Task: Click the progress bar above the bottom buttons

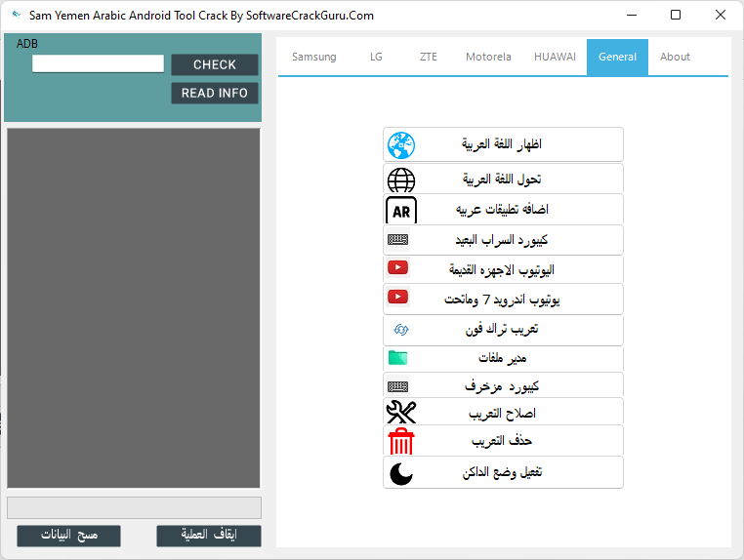Action: coord(135,508)
